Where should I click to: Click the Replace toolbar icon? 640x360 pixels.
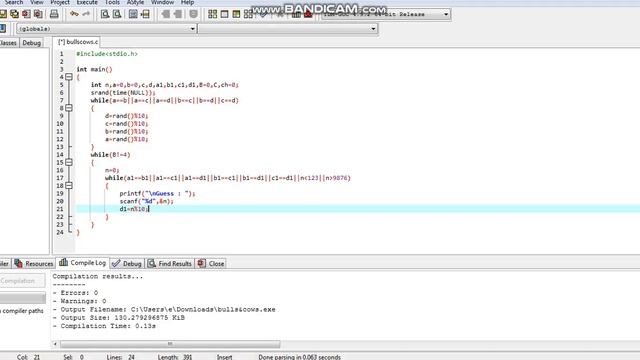(x=117, y=14)
